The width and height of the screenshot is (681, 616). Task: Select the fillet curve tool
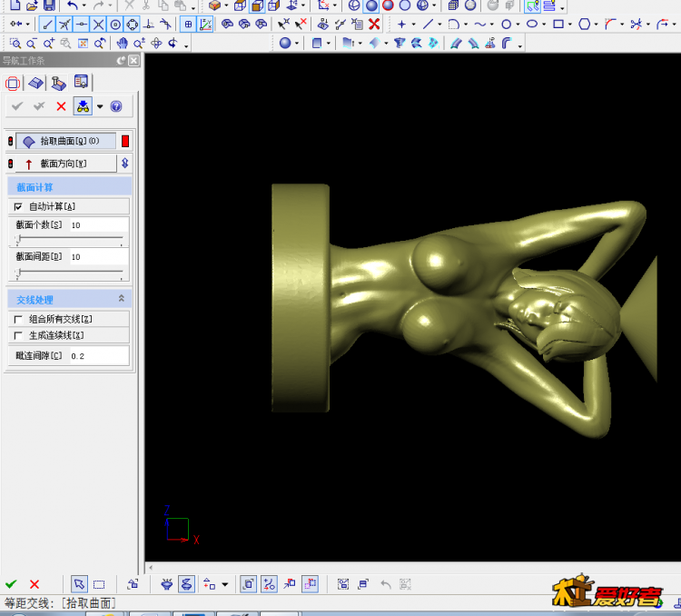click(x=611, y=24)
